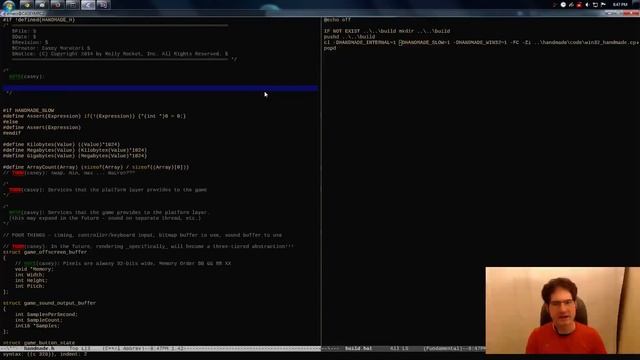
Task: Click the 'popd' line in build.bat
Action: 330,48
